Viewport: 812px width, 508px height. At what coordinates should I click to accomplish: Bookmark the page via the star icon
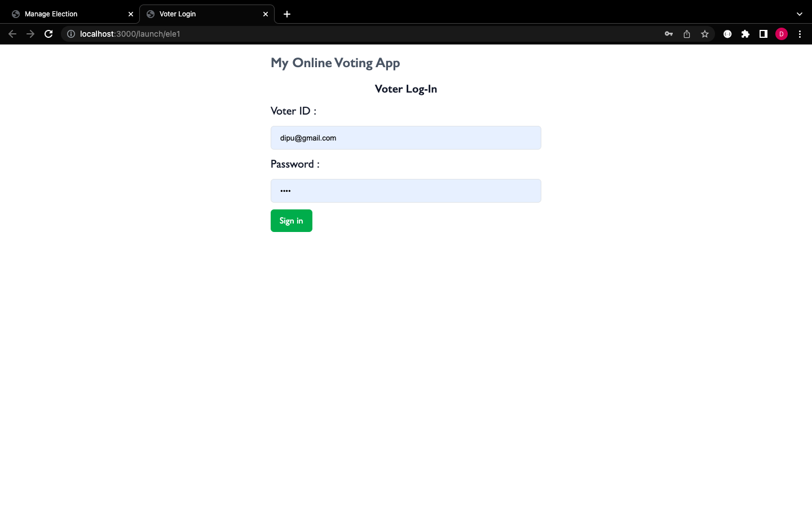point(704,34)
